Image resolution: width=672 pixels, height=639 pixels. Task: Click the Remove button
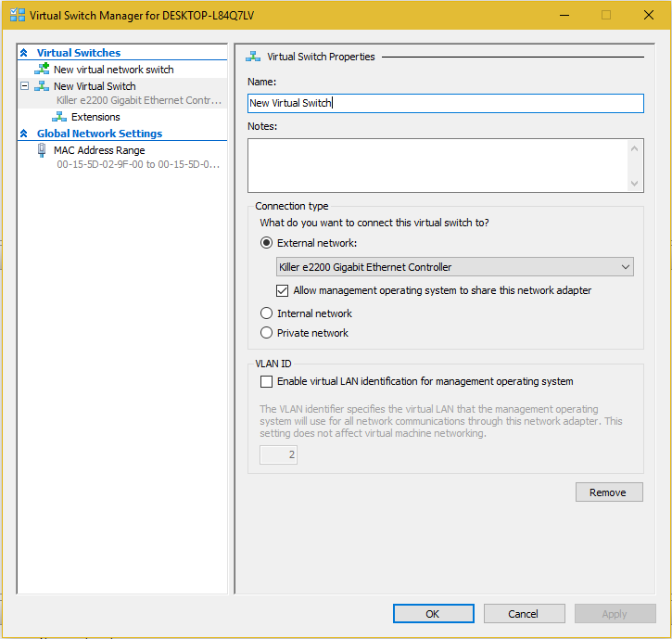[x=609, y=492]
